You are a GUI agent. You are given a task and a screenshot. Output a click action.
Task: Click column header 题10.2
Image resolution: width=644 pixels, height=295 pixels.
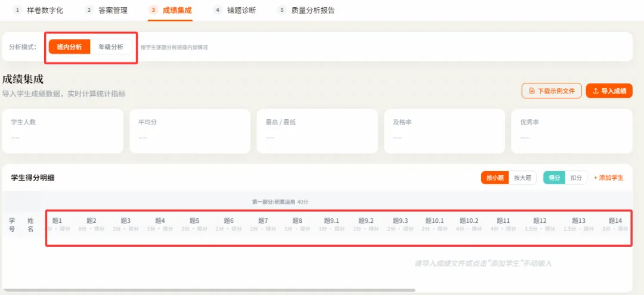469,221
